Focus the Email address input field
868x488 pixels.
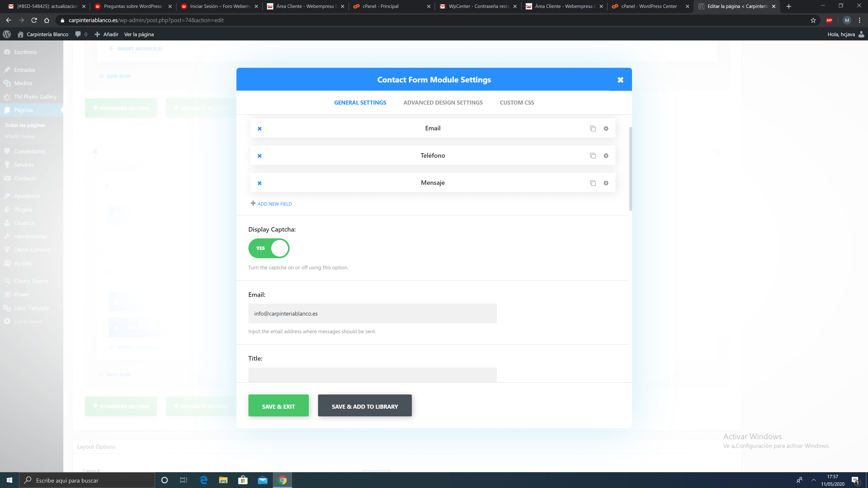[372, 314]
